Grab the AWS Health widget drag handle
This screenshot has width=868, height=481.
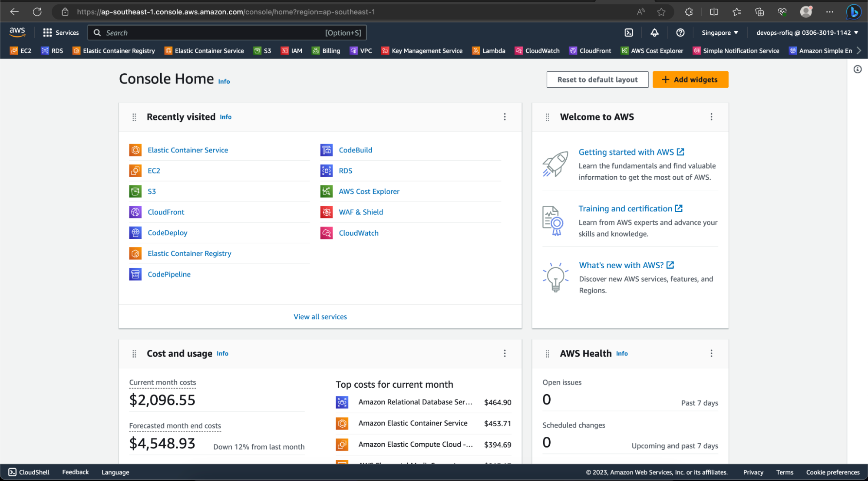548,354
